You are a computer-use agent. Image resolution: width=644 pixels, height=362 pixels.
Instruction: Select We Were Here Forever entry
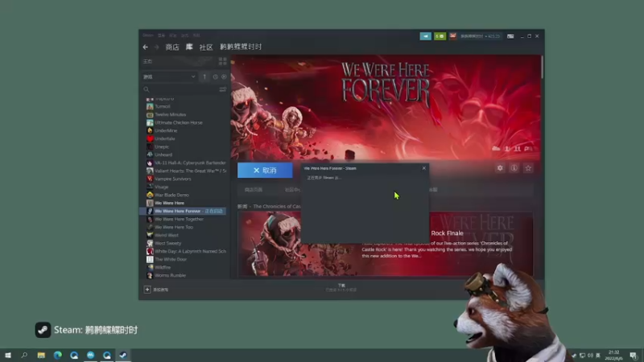pyautogui.click(x=183, y=211)
